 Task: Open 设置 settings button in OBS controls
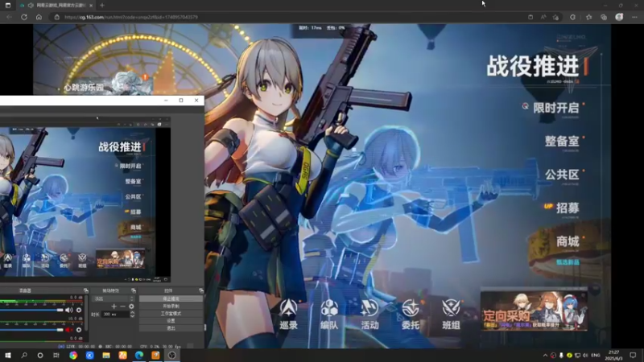tap(171, 321)
